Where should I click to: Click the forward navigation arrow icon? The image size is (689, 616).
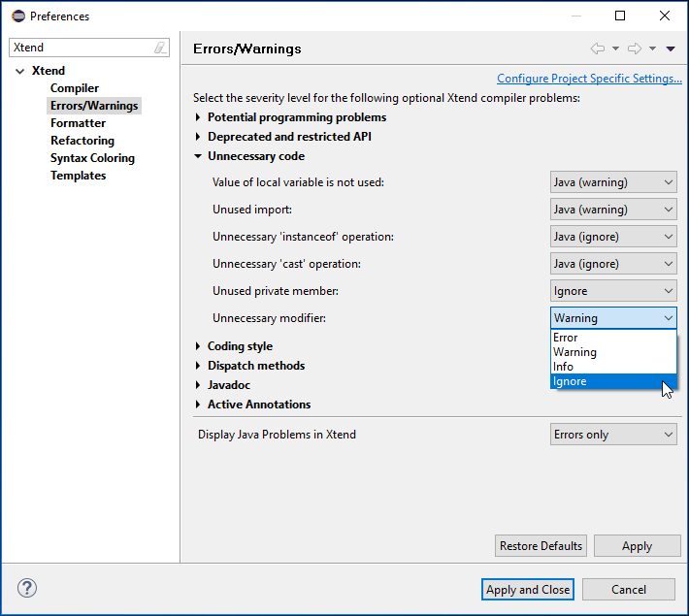pyautogui.click(x=635, y=49)
